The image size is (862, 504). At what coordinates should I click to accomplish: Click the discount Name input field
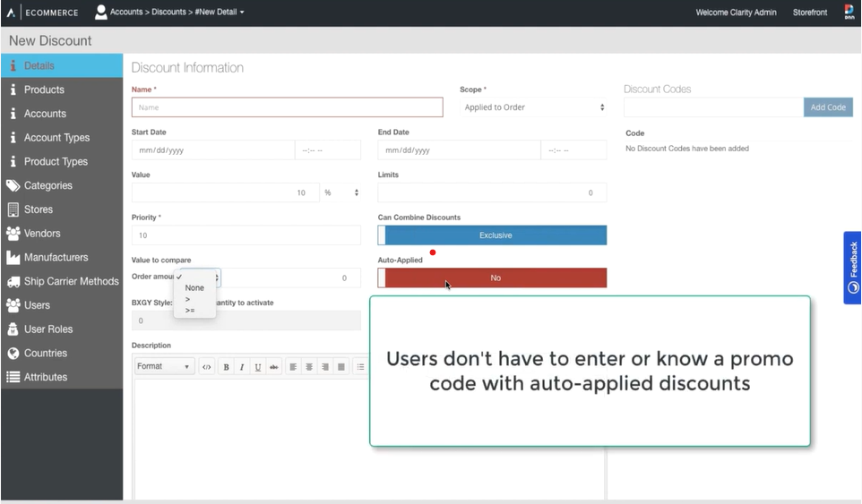coord(287,107)
